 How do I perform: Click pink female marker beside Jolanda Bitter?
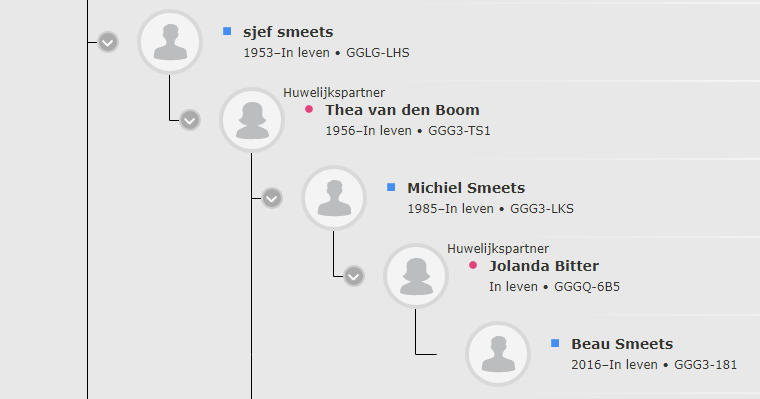point(473,266)
